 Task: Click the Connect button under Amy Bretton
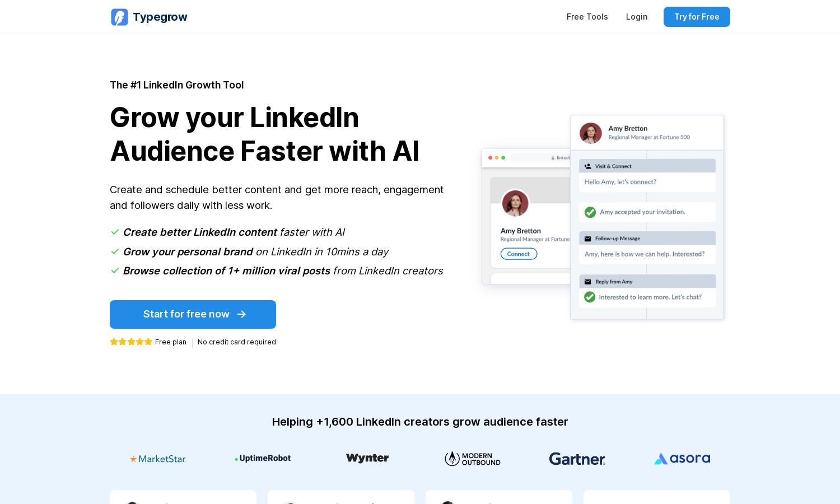pos(519,254)
